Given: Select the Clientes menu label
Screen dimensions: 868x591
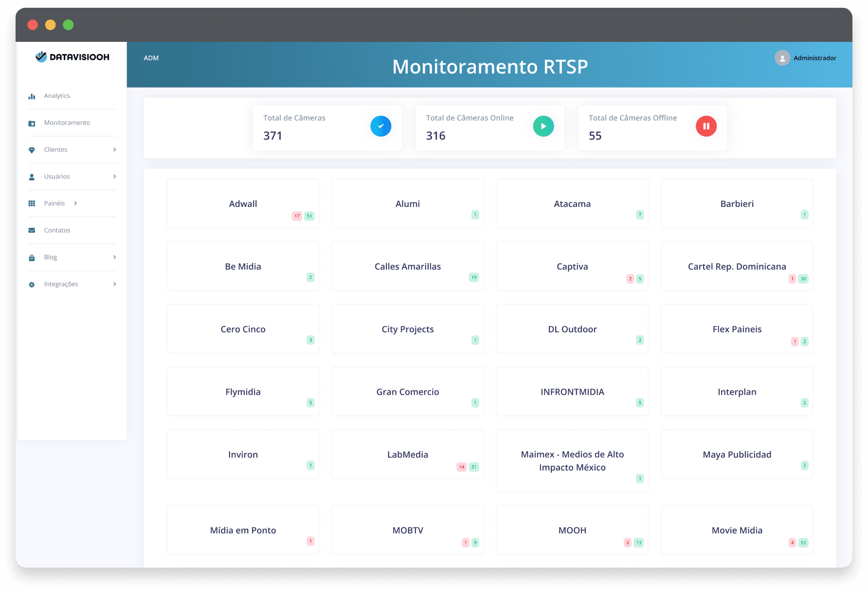Looking at the screenshot, I should tap(55, 149).
